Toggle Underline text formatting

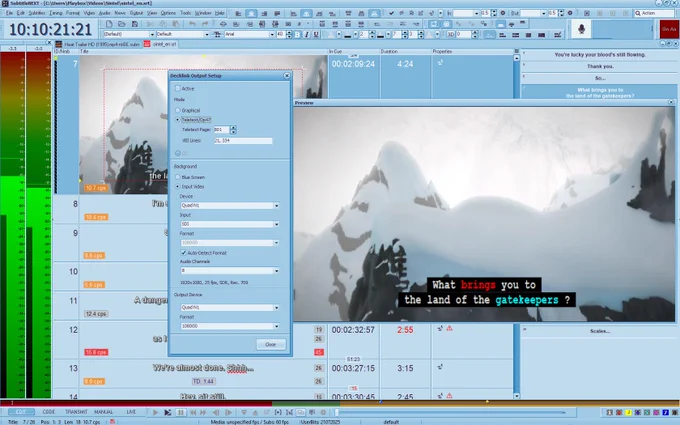(316, 34)
